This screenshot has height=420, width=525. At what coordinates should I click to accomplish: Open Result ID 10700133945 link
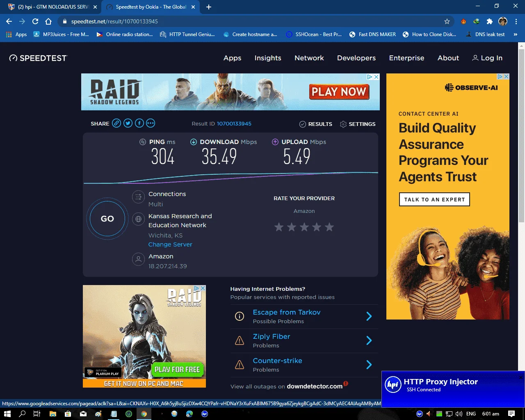click(x=234, y=123)
